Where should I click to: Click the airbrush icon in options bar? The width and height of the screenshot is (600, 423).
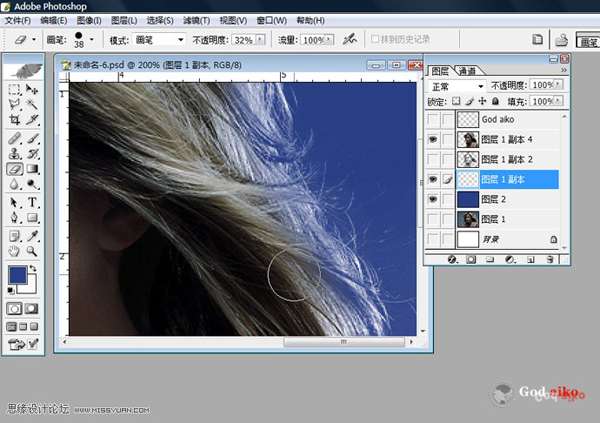350,39
